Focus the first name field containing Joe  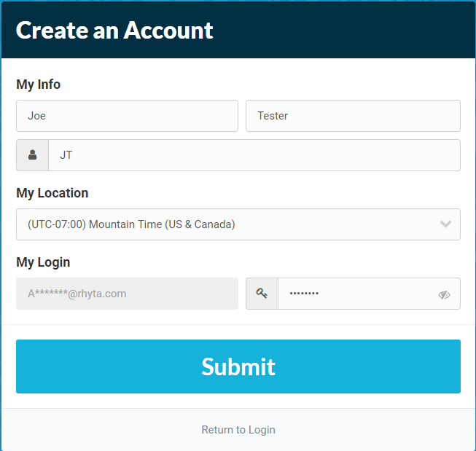(127, 116)
